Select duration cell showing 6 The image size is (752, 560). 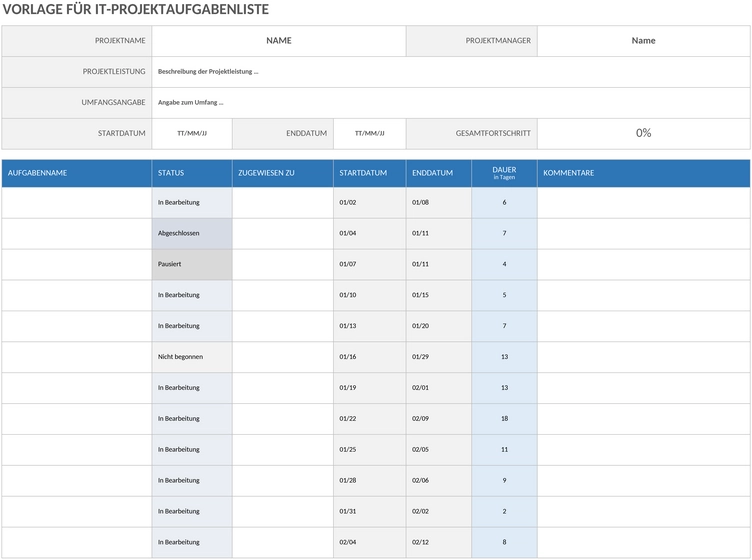coord(504,202)
